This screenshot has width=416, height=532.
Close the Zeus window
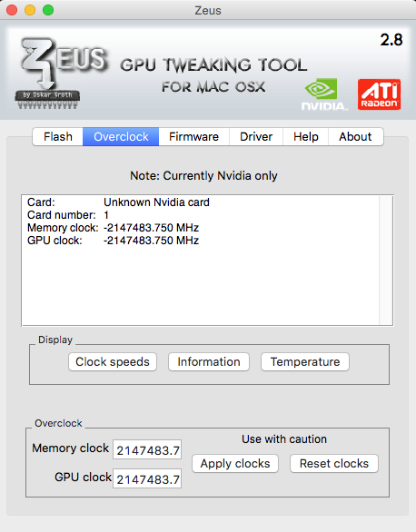12,10
